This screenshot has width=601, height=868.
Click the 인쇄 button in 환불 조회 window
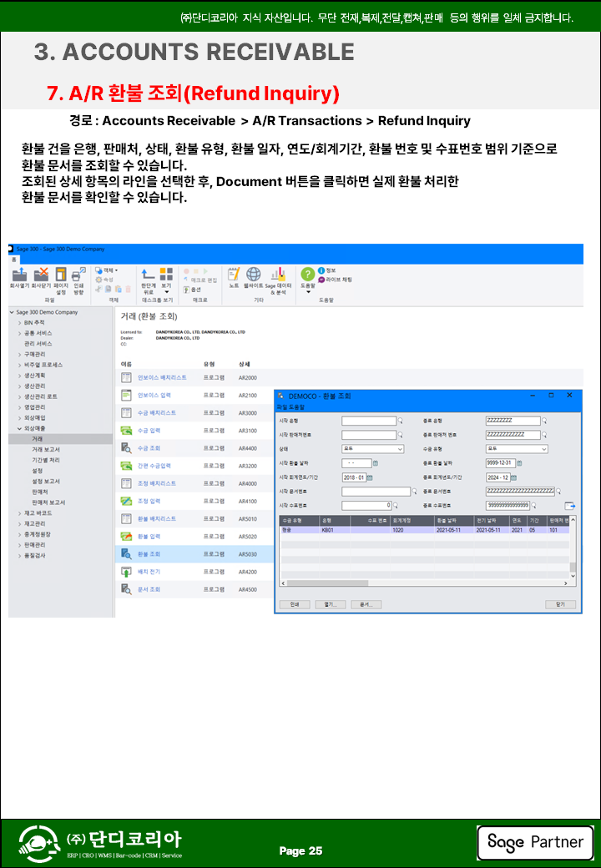(295, 604)
